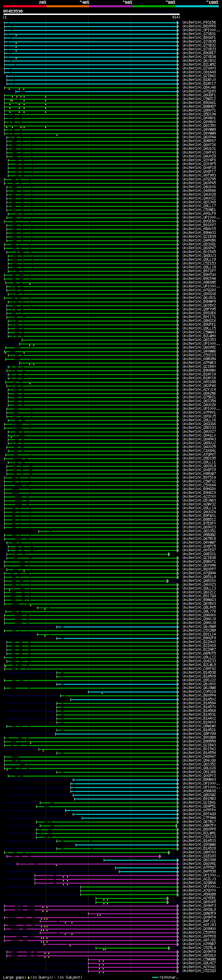This screenshot has height=980, width=222.
Task: Select the UniRef100_A5BQN2 label
Action: pyautogui.click(x=199, y=535)
